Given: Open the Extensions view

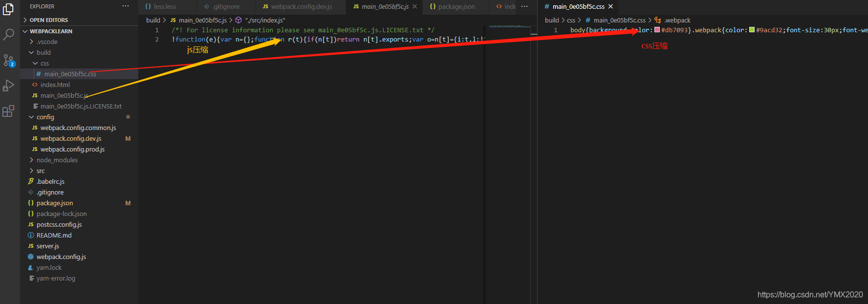Looking at the screenshot, I should tap(8, 111).
